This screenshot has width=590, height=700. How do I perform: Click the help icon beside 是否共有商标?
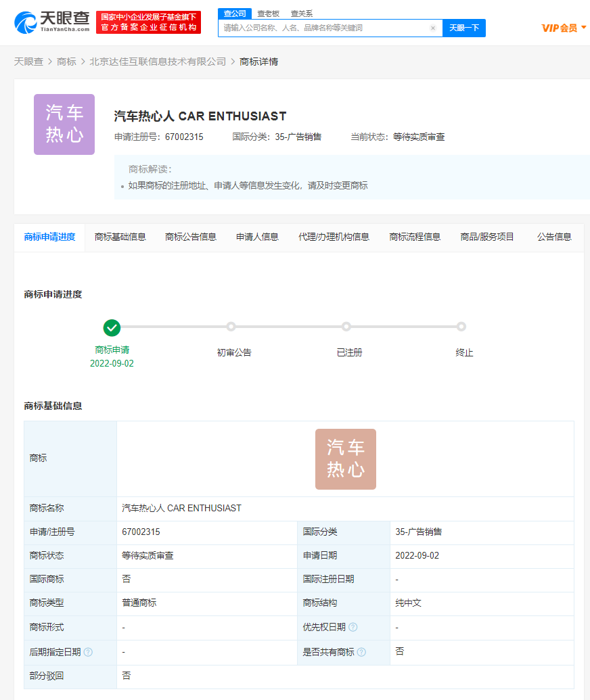tap(362, 652)
